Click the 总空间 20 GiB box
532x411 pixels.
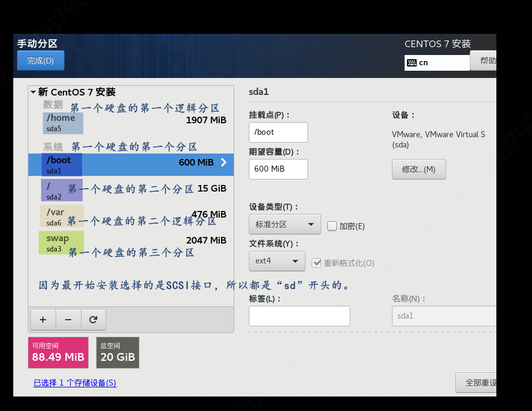(118, 352)
